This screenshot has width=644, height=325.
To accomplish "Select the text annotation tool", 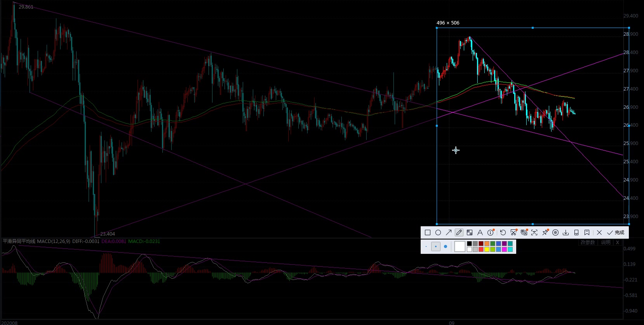I will tap(480, 232).
